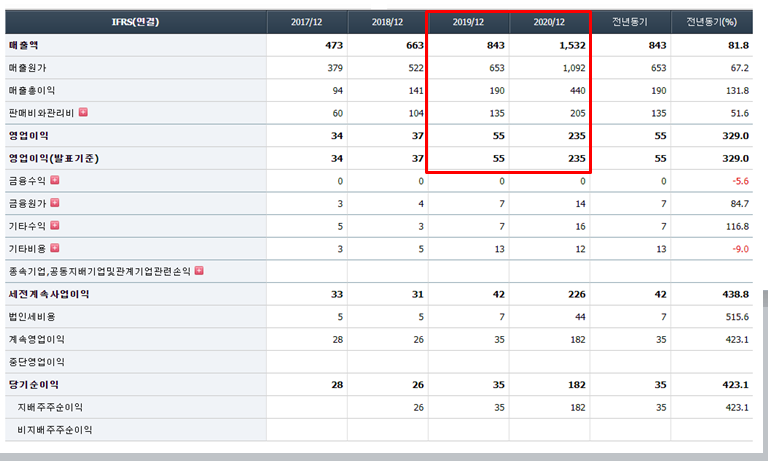Click 매출액 2020/12 value 1,532
The image size is (768, 461).
572,45
